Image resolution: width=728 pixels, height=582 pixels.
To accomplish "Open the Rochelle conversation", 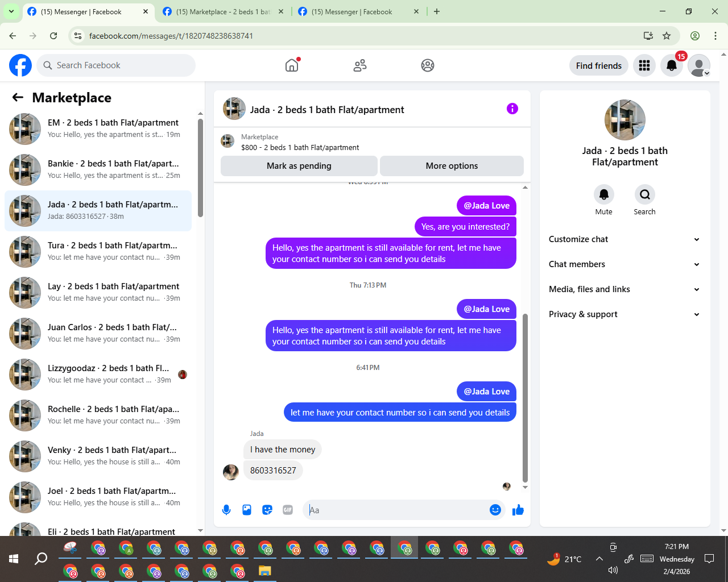I will pos(98,415).
